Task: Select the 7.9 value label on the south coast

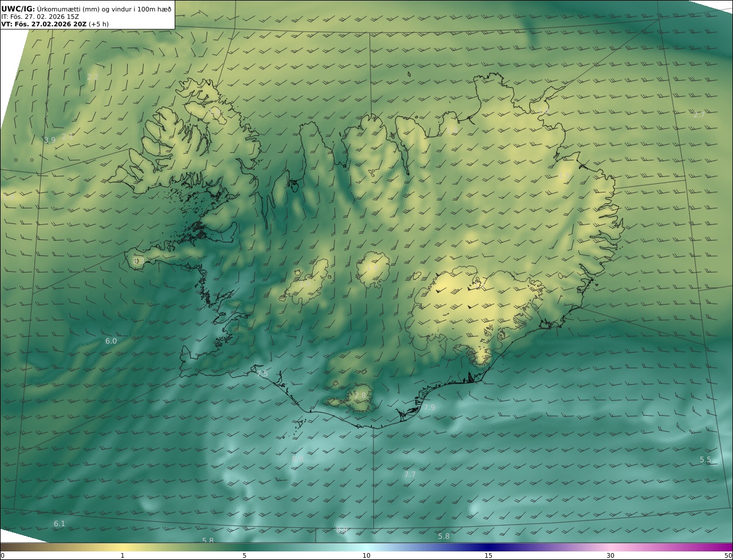Action: coord(429,407)
